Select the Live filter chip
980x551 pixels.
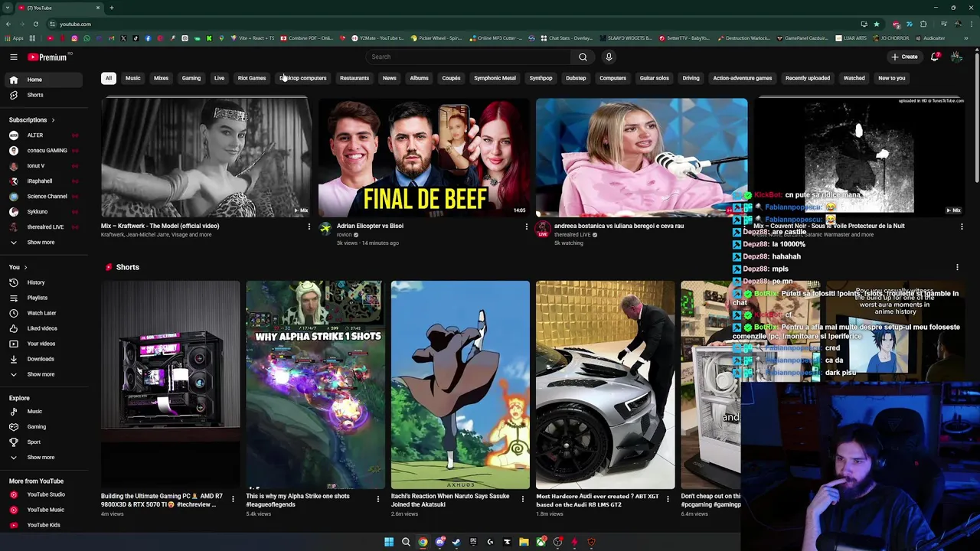(220, 78)
